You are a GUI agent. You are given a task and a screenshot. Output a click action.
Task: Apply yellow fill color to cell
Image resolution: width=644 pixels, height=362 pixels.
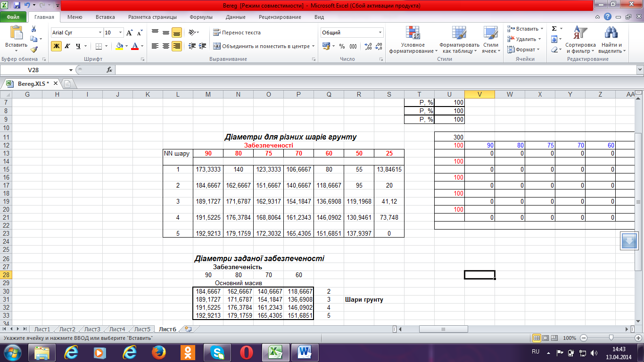(x=119, y=46)
